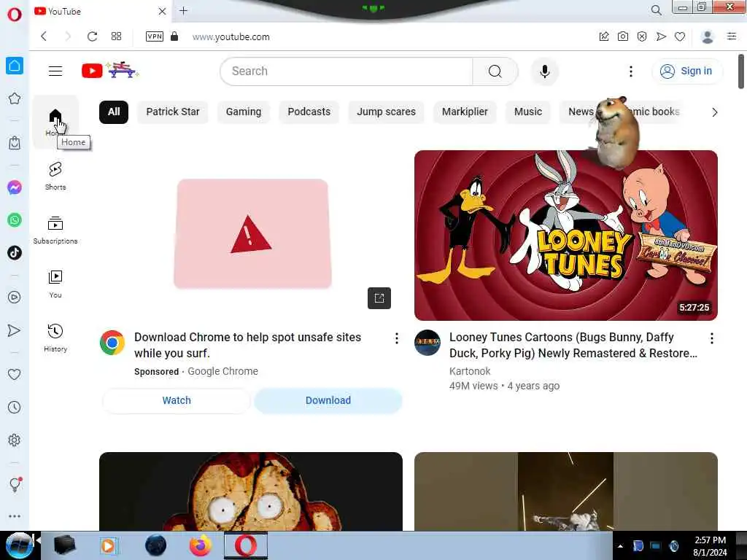Open Messenger in Opera sidebar

tap(15, 187)
